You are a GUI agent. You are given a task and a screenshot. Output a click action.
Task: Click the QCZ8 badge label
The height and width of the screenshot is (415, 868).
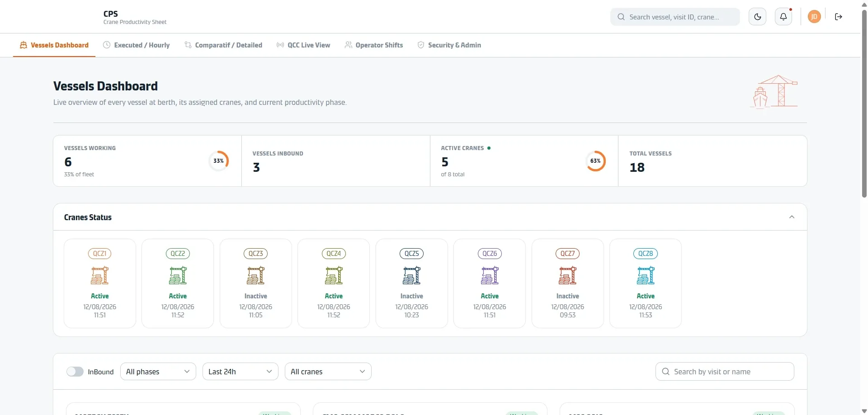pyautogui.click(x=646, y=254)
